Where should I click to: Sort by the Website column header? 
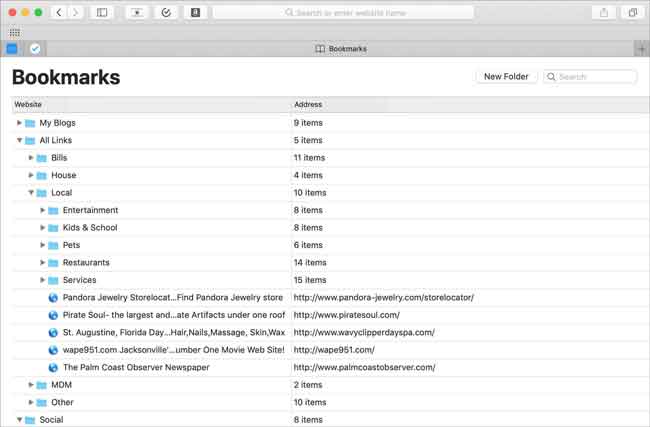(28, 104)
